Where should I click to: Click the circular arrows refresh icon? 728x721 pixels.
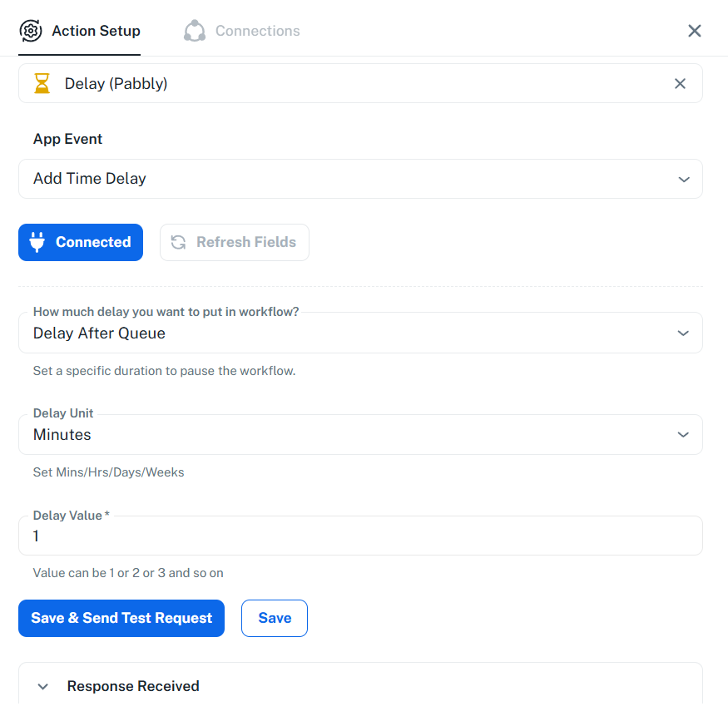[x=178, y=242]
